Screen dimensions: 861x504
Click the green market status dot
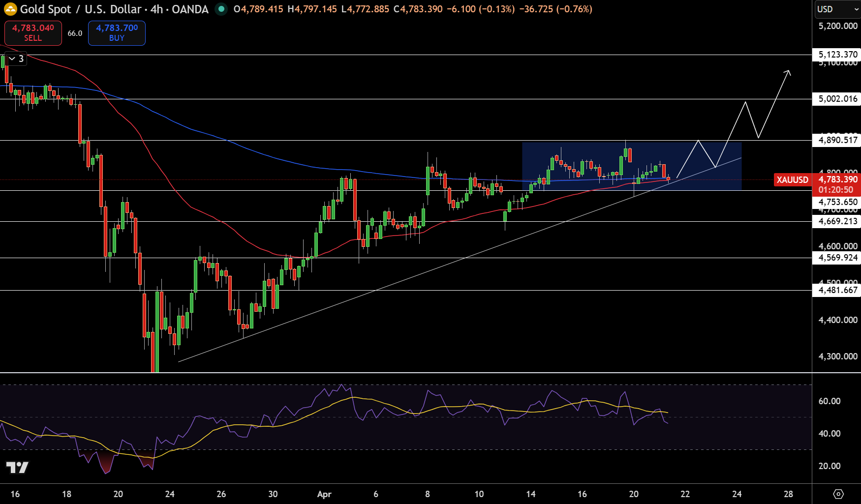point(221,9)
